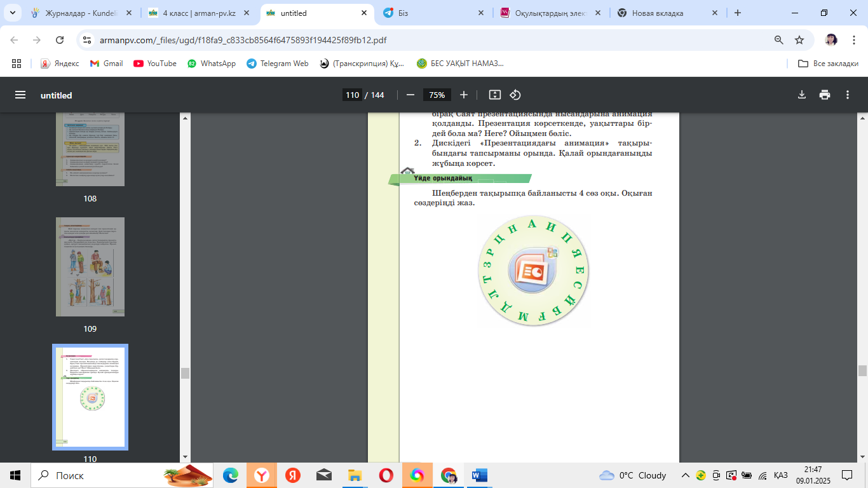Open a new browser tab

[x=738, y=13]
